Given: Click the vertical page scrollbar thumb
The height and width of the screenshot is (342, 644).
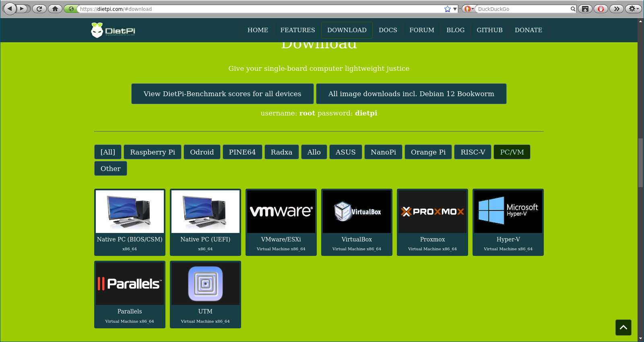Looking at the screenshot, I should [x=640, y=163].
